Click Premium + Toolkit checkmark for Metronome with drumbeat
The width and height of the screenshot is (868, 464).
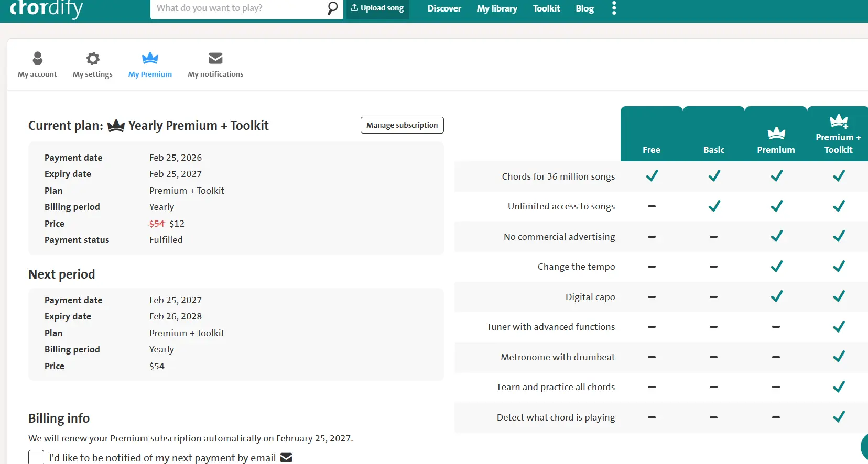tap(839, 357)
